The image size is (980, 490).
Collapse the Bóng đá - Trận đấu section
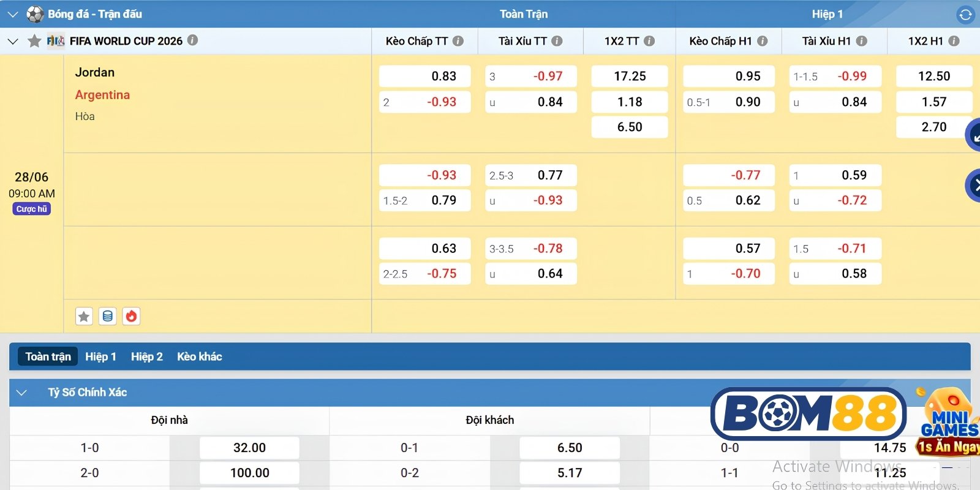[13, 14]
